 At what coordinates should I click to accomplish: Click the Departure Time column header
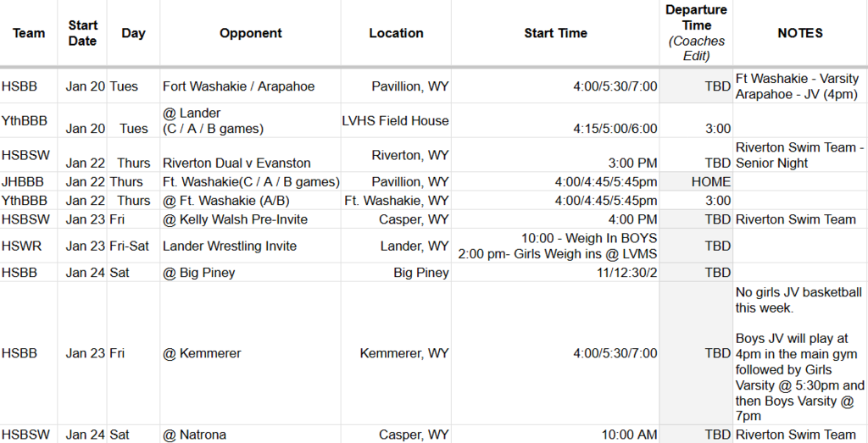[696, 33]
